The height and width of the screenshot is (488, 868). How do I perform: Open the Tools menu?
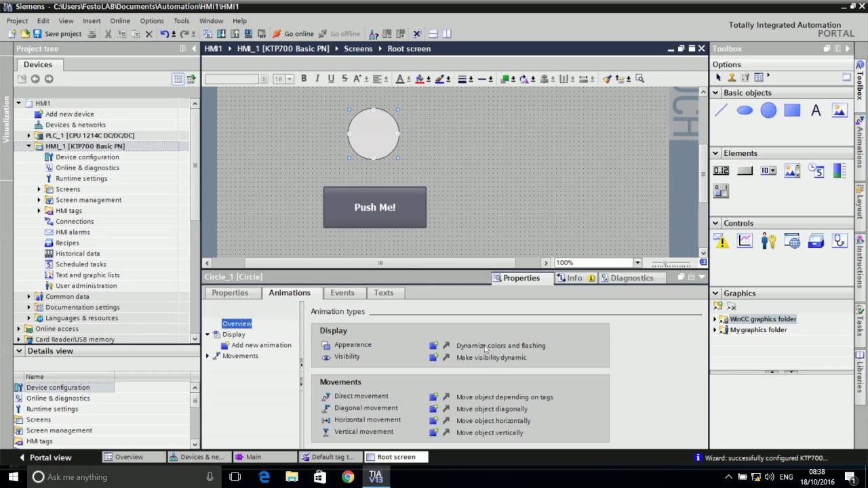click(181, 21)
